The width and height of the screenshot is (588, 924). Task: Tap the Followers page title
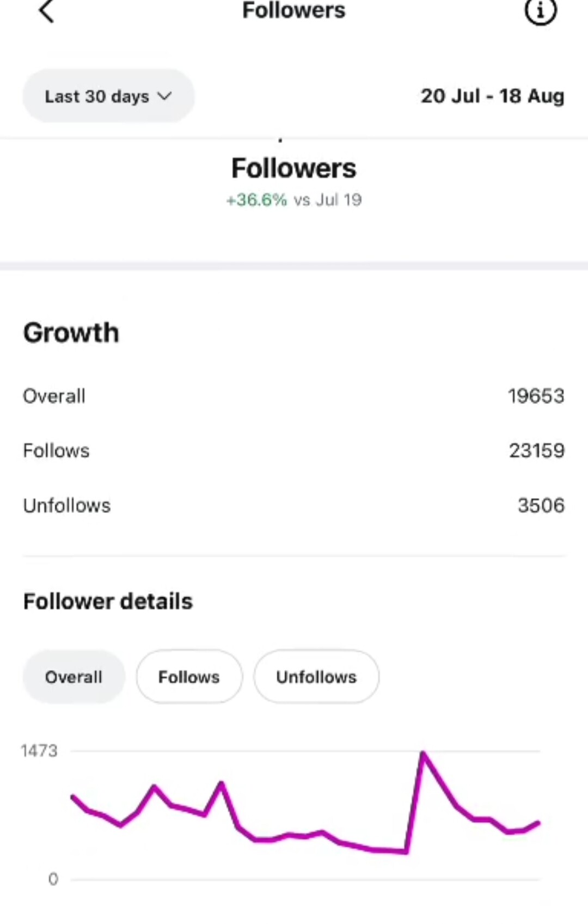pos(293,11)
